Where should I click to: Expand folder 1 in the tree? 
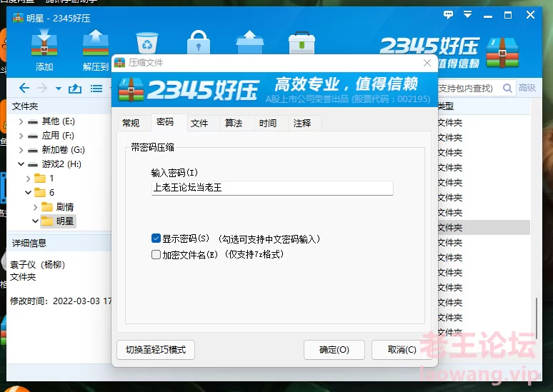tap(28, 179)
